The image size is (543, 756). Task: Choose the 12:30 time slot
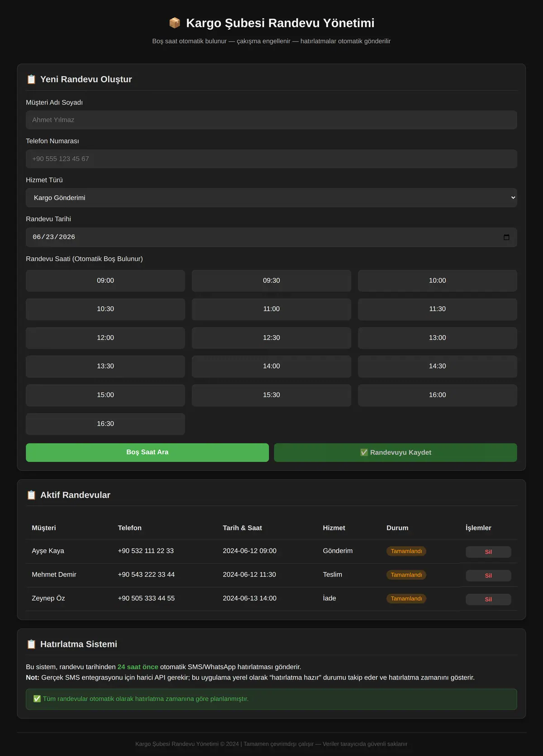[x=271, y=338]
